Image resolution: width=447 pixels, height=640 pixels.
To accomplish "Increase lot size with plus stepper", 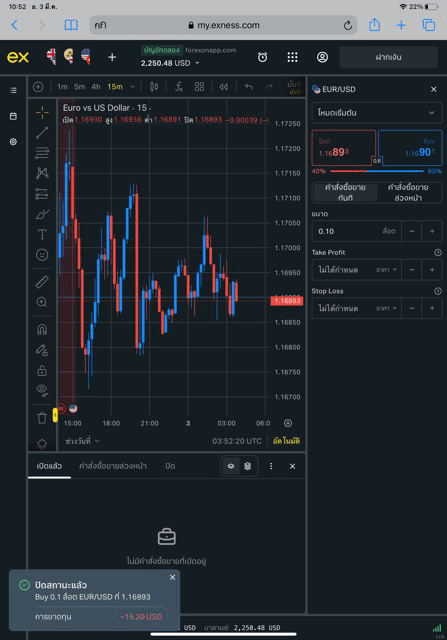I will [x=432, y=231].
